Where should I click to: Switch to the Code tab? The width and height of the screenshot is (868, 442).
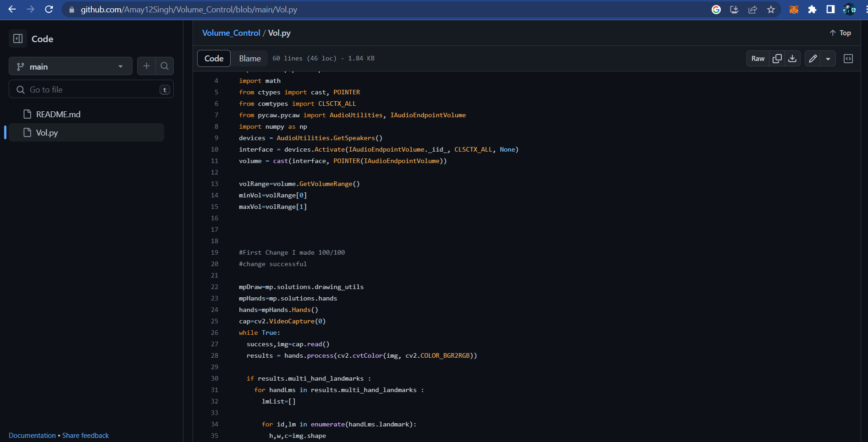pyautogui.click(x=214, y=59)
